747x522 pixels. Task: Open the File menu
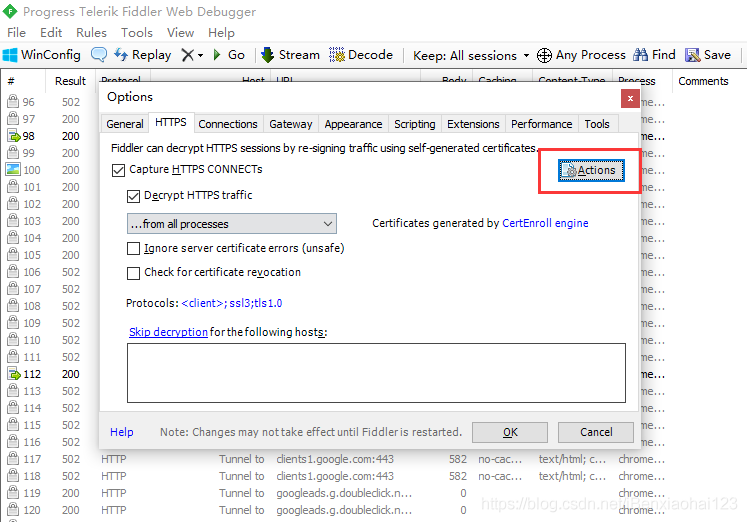click(17, 32)
